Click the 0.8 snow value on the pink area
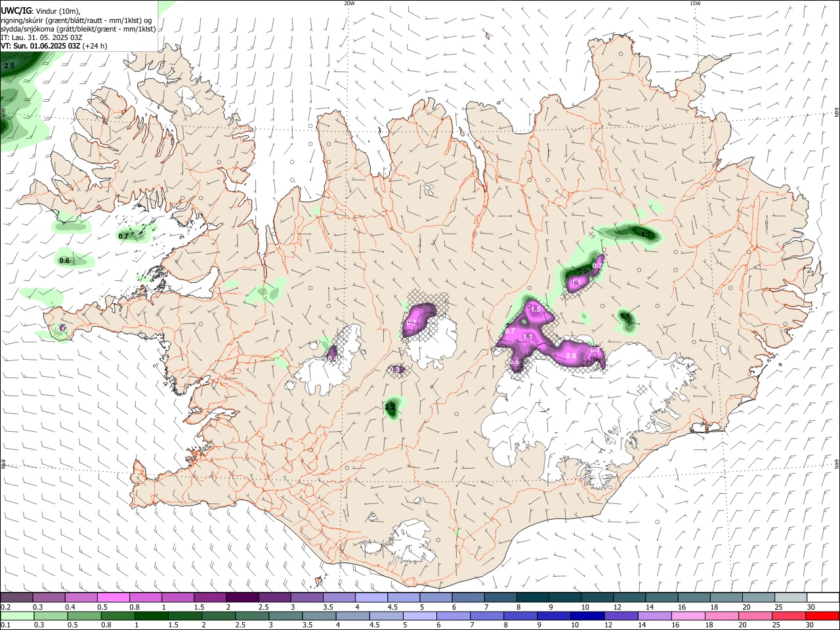The image size is (840, 630). [571, 356]
